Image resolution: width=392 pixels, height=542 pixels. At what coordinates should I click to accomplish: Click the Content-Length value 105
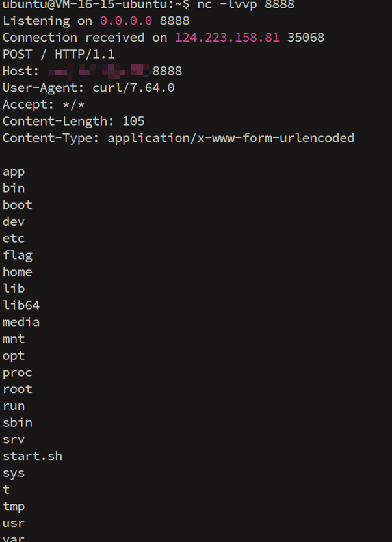(133, 121)
